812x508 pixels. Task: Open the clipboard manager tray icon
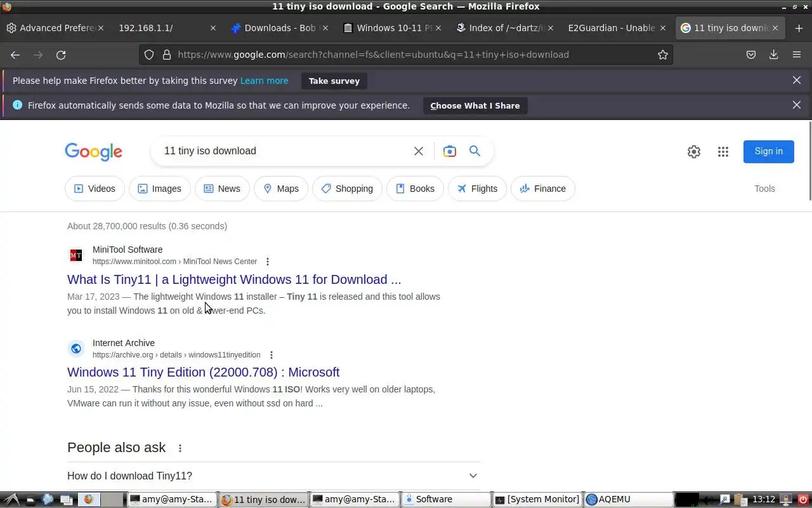740,500
